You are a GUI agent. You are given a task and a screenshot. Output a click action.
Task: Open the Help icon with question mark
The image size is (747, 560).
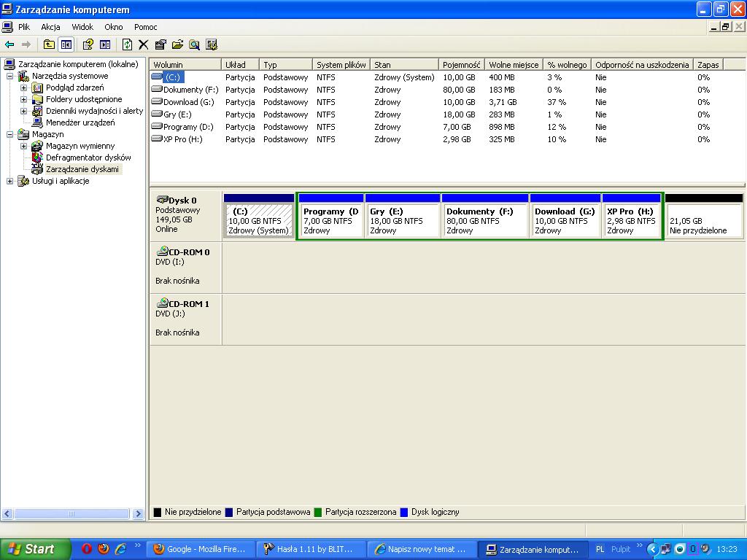(88, 44)
